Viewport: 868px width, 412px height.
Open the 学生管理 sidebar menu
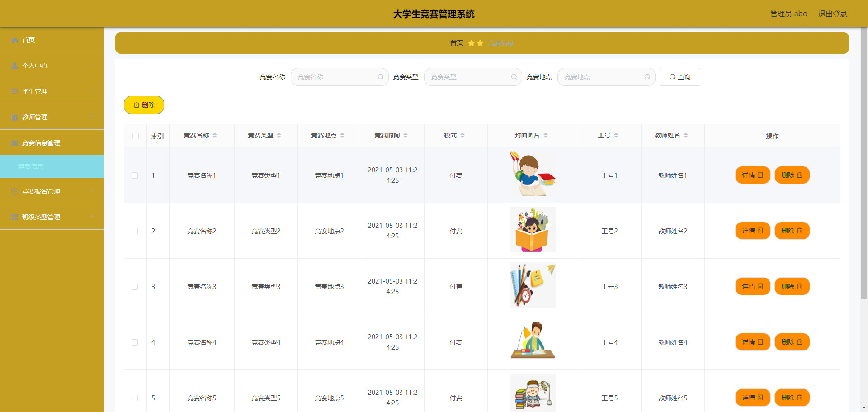[x=52, y=91]
